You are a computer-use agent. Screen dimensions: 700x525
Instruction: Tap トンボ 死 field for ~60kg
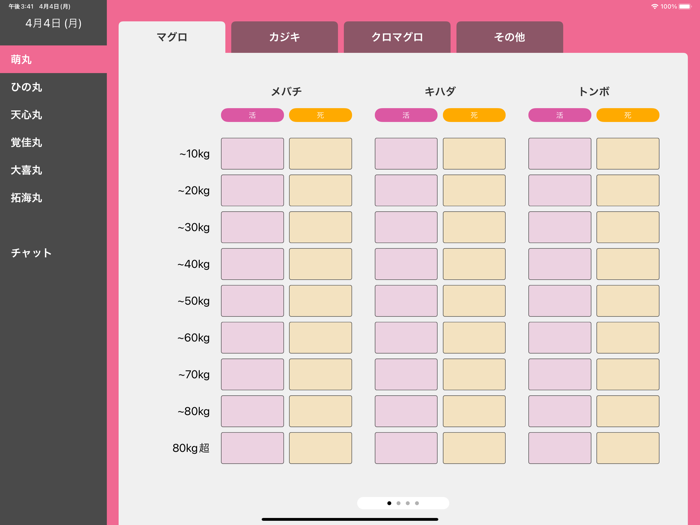628,338
